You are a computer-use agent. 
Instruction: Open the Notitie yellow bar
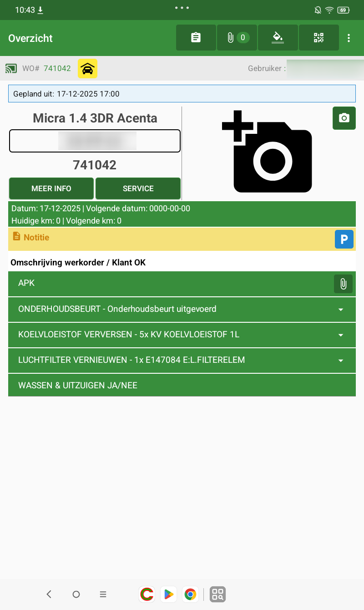pos(182,239)
